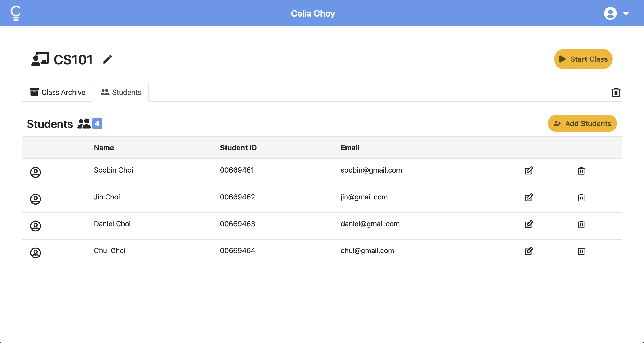Edit Chul Choi's student record

[x=528, y=251]
